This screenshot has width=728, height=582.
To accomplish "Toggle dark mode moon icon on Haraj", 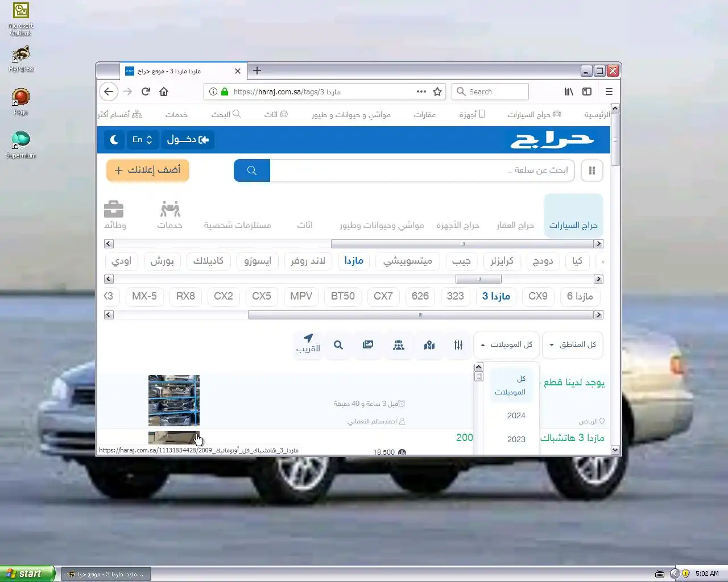I will [114, 140].
